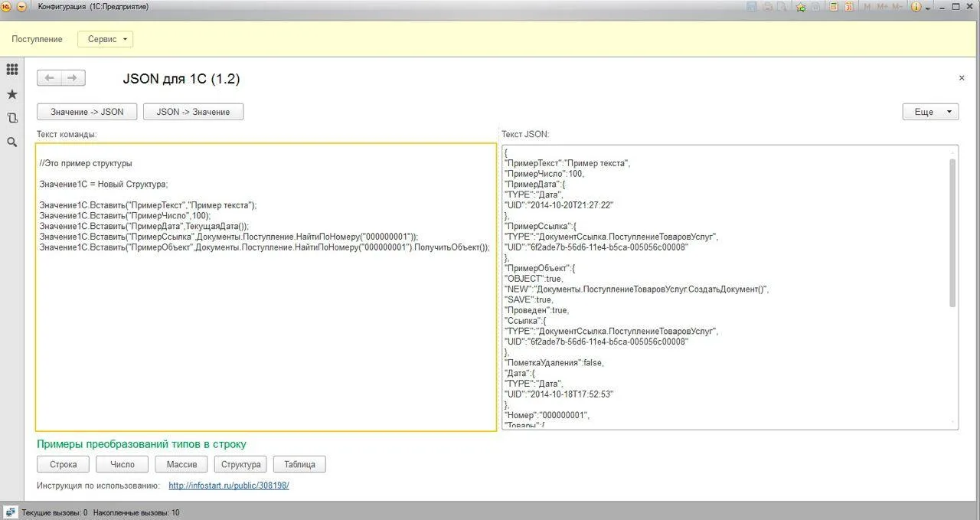This screenshot has width=980, height=520.
Task: Click the save diskette icon in title bar
Action: pyautogui.click(x=751, y=7)
